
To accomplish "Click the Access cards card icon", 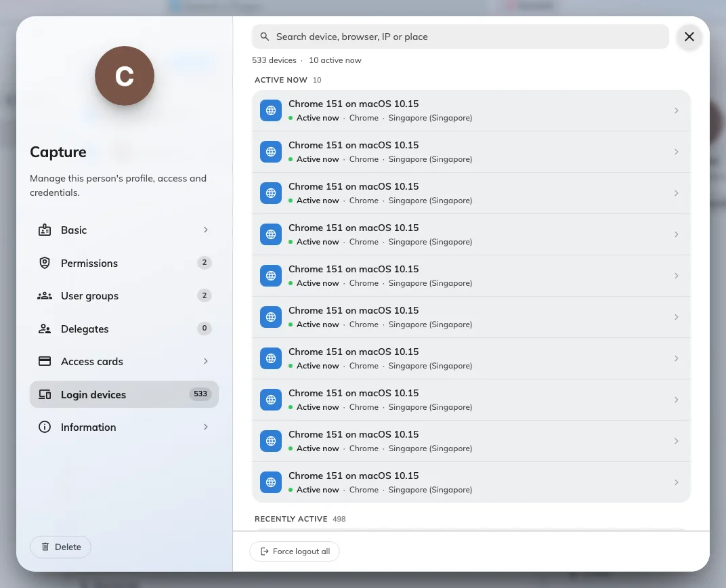I will (45, 361).
